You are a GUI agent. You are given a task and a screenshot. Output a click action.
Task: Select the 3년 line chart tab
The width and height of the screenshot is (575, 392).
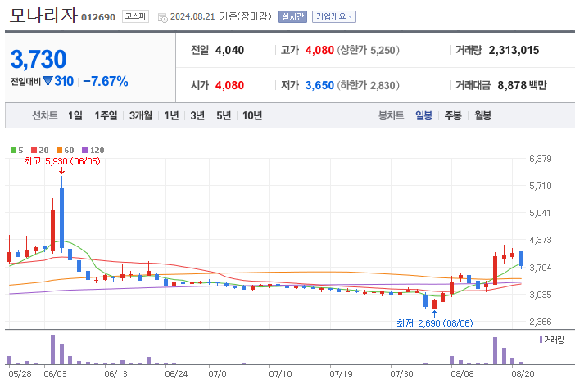(x=197, y=115)
